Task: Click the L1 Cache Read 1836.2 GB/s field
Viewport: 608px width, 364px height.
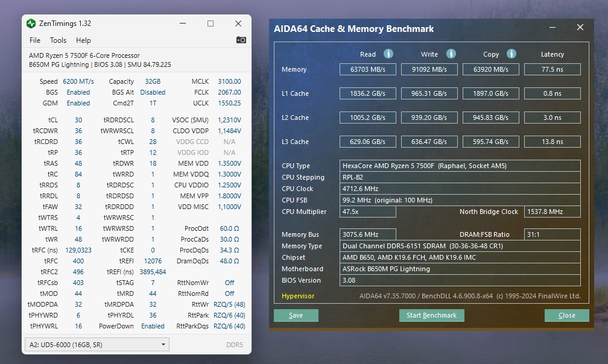Action: point(367,93)
